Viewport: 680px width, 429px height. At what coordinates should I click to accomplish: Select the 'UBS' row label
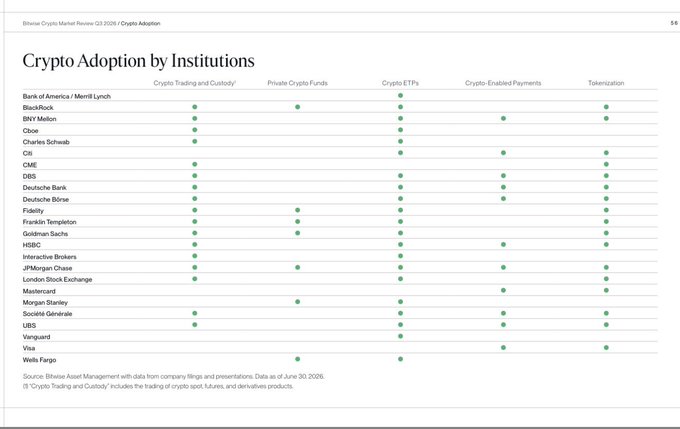(x=29, y=325)
